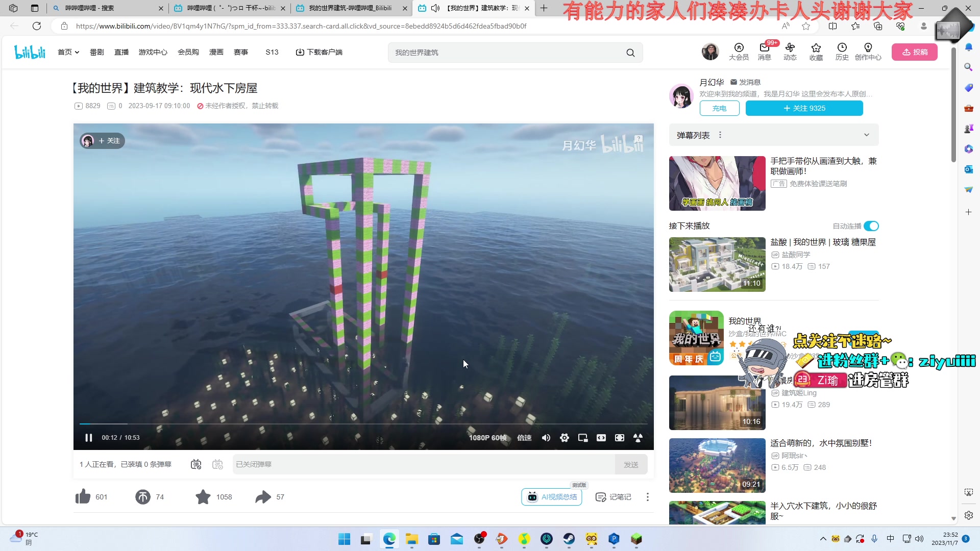Open 创作中心 icon
The width and height of the screenshot is (980, 551).
pyautogui.click(x=868, y=52)
